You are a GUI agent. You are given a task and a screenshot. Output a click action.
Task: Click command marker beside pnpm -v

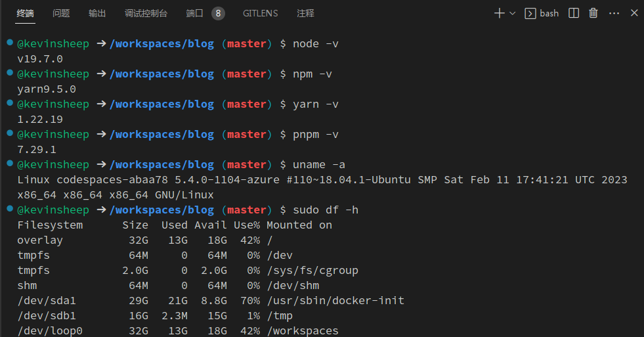[9, 133]
